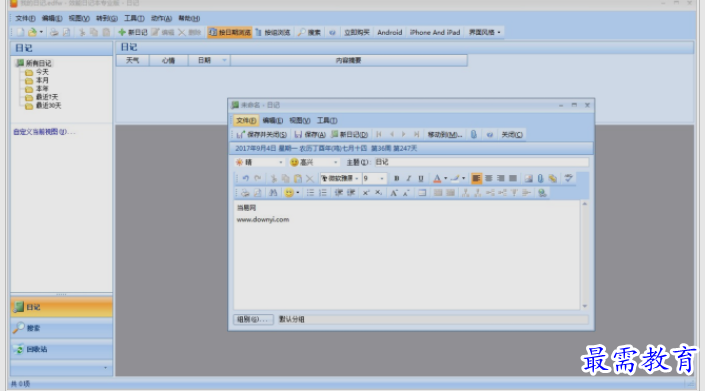Switch to the Recycle Bin pane
Screen dimensions: 705x391
[61, 349]
